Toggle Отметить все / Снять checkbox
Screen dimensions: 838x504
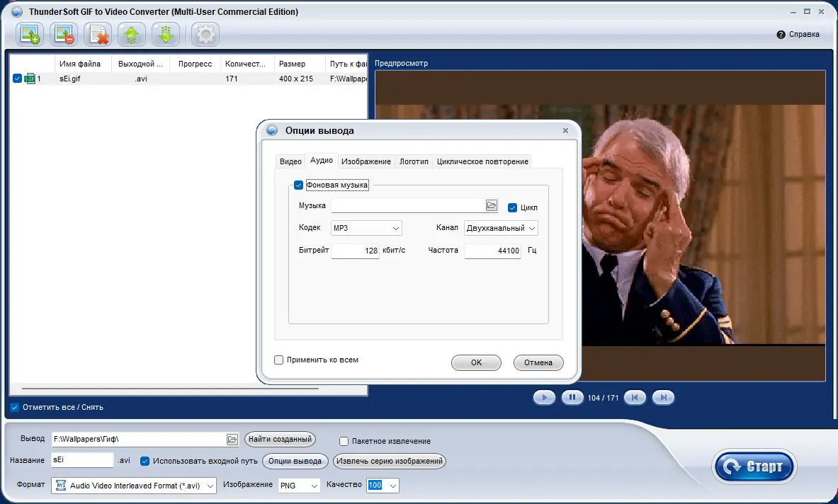click(x=14, y=407)
